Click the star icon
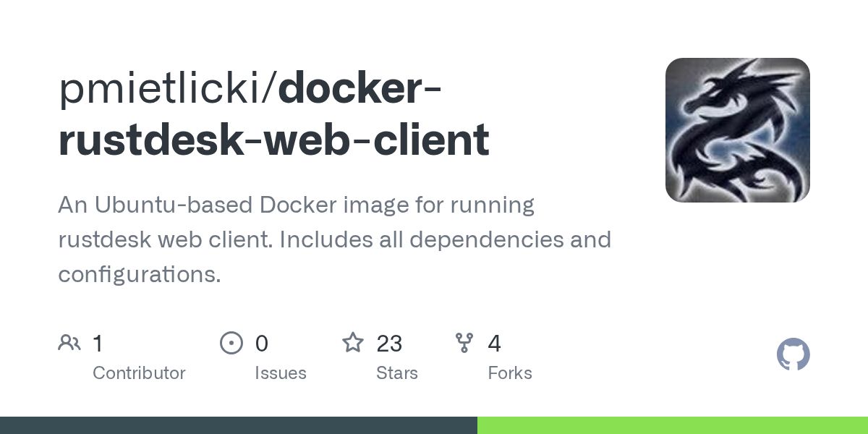 point(353,342)
